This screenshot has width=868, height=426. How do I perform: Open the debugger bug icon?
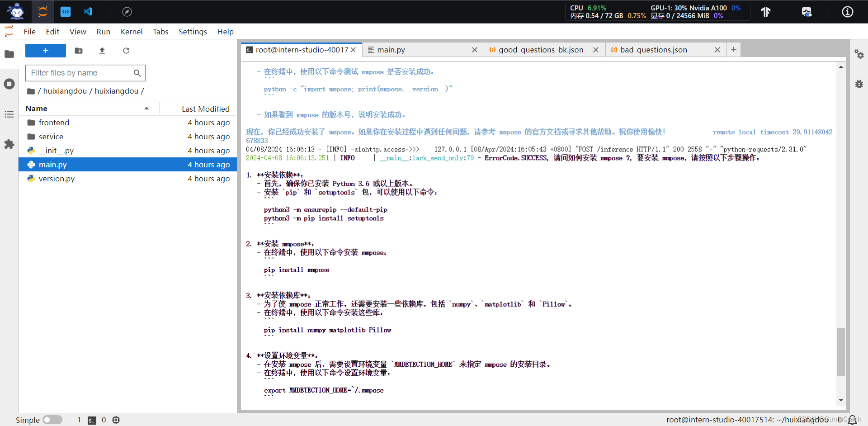[x=859, y=84]
